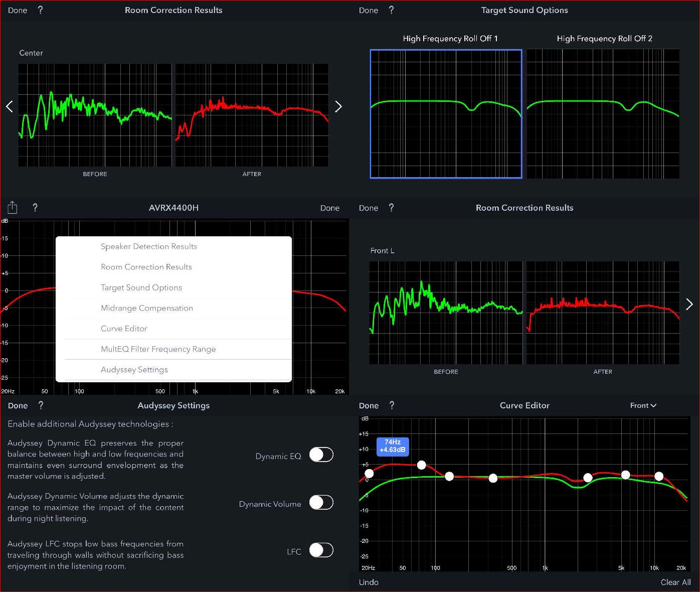Click the Front L AFTER response graph
The image size is (700, 592).
(603, 313)
